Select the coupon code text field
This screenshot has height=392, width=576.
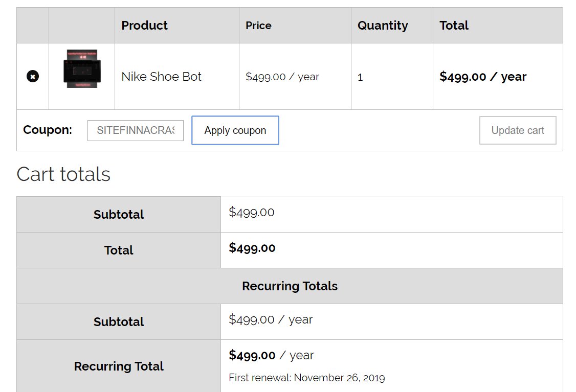coord(135,130)
